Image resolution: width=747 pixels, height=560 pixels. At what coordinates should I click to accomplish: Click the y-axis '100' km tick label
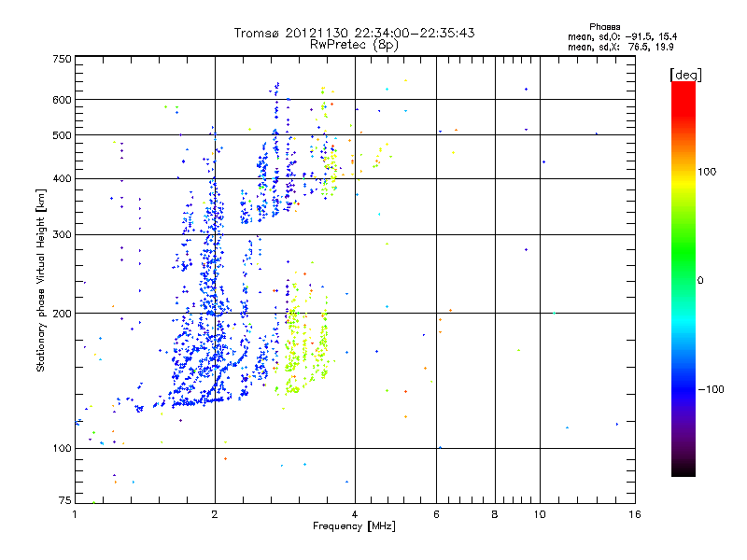pos(62,448)
